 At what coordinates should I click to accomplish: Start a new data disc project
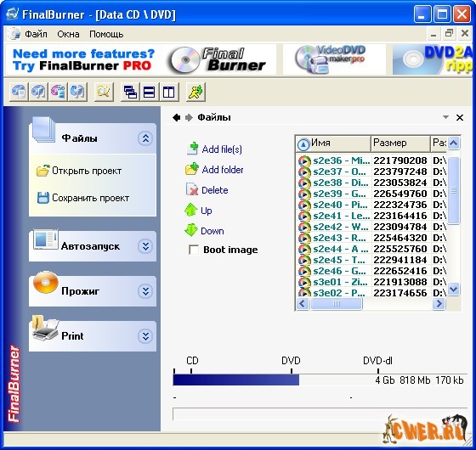[x=19, y=92]
